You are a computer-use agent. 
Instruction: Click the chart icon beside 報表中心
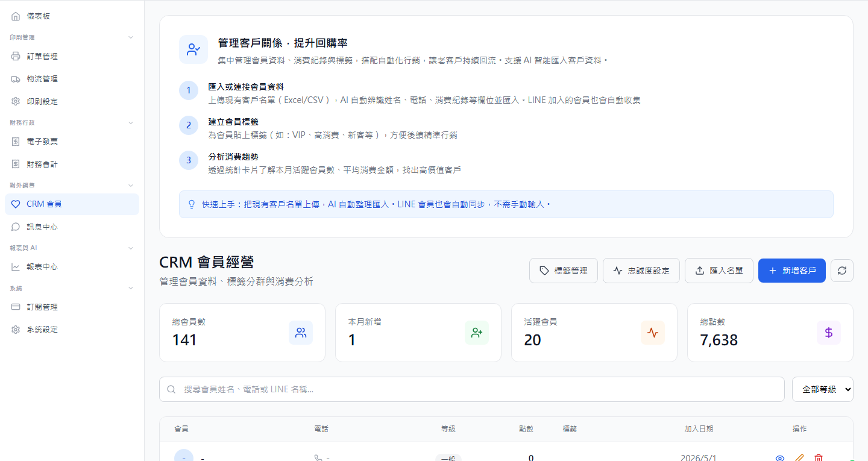16,267
